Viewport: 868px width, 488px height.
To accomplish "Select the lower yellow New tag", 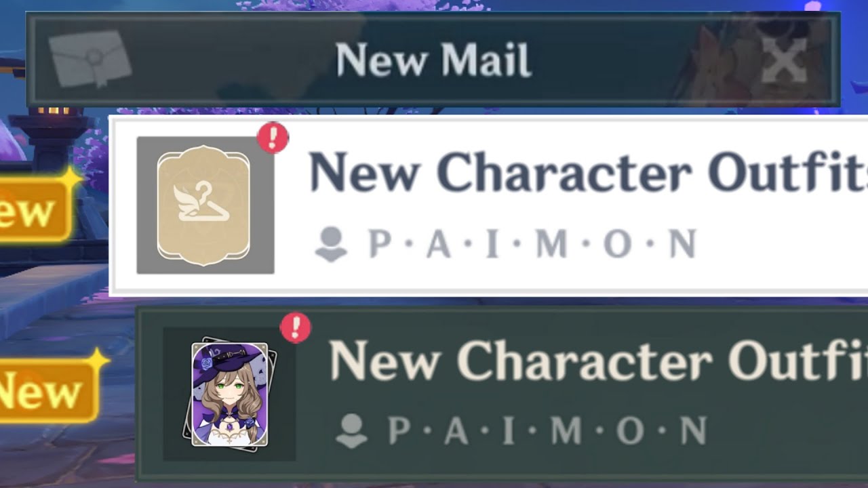I will [47, 391].
